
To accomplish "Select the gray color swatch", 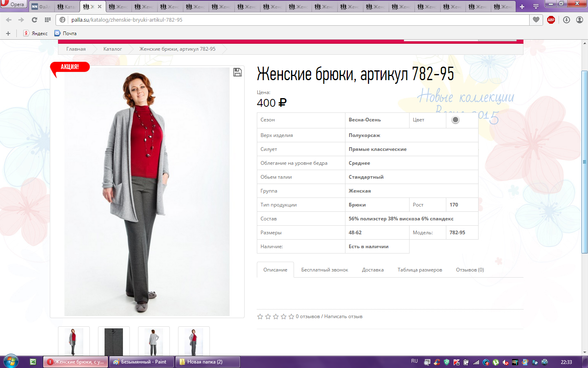I will click(x=455, y=120).
